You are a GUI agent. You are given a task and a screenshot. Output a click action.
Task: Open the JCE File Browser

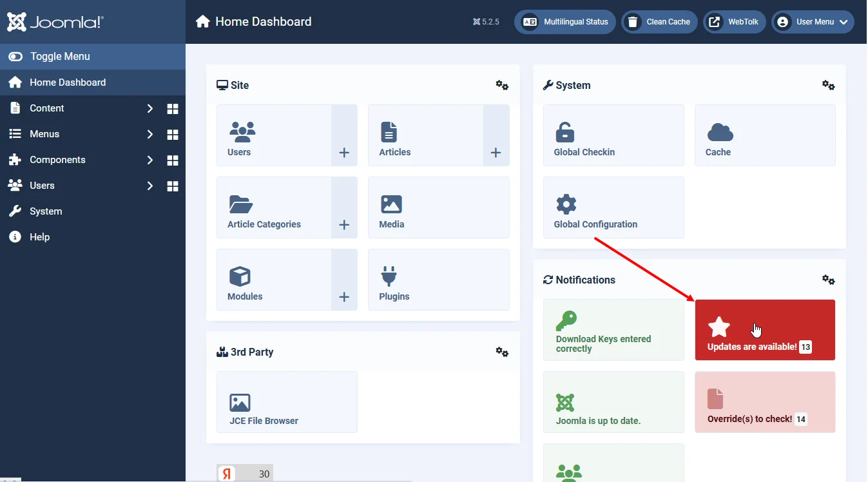point(287,402)
